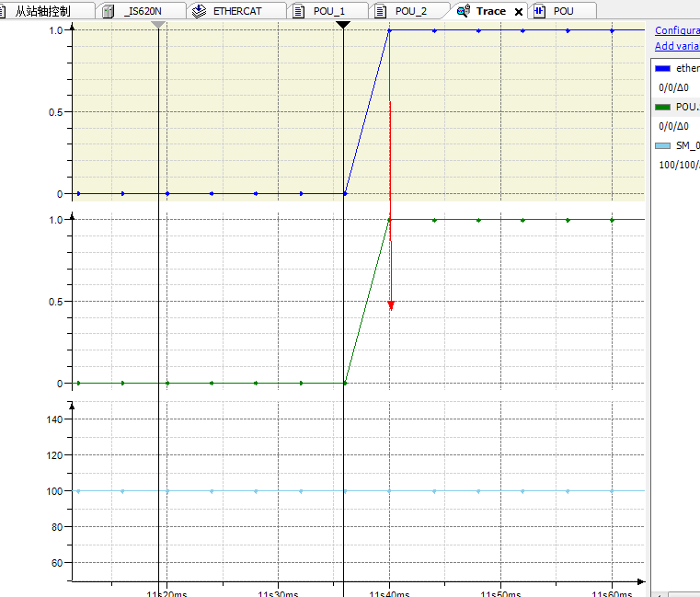The height and width of the screenshot is (597, 700).
Task: Close the Trace tab
Action: pyautogui.click(x=518, y=12)
